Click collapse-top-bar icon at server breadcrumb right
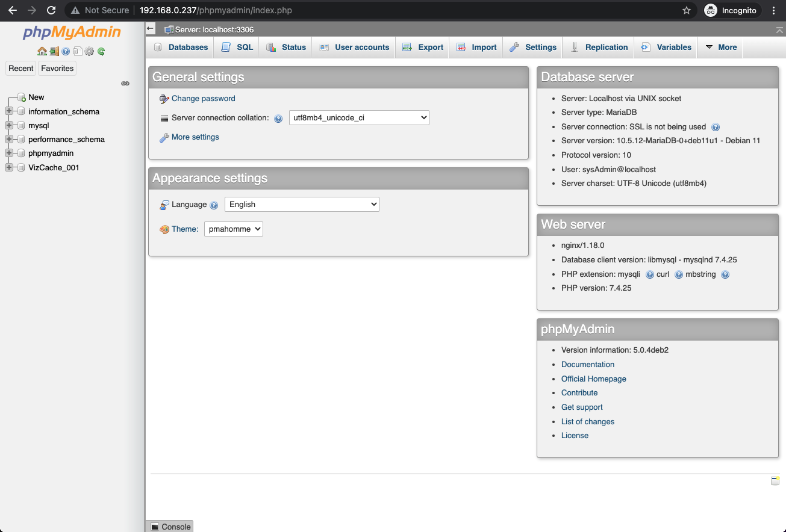This screenshot has width=786, height=532. point(780,29)
